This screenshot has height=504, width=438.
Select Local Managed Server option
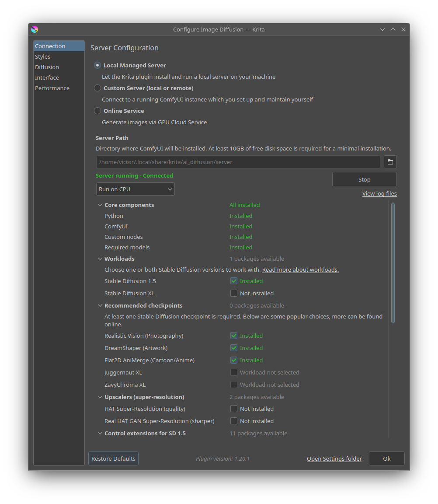coord(97,65)
